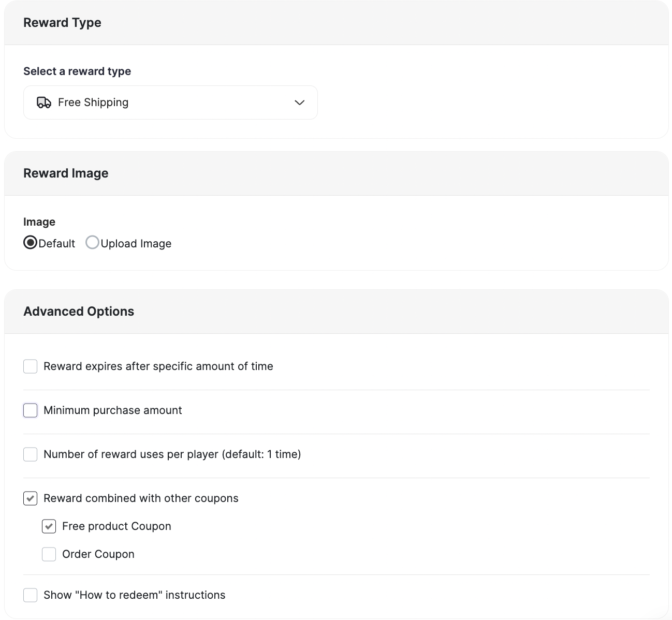This screenshot has height=620, width=672.
Task: Click the Advanced Options section header
Action: point(79,311)
